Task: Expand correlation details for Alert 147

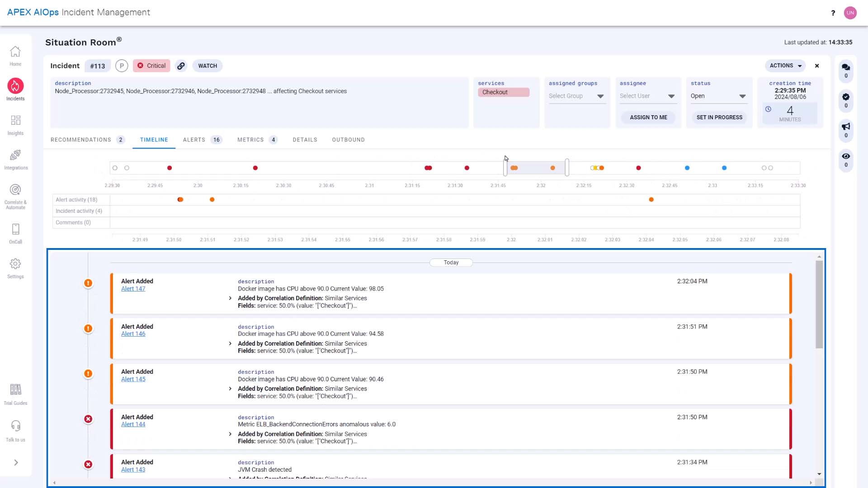Action: (x=230, y=298)
